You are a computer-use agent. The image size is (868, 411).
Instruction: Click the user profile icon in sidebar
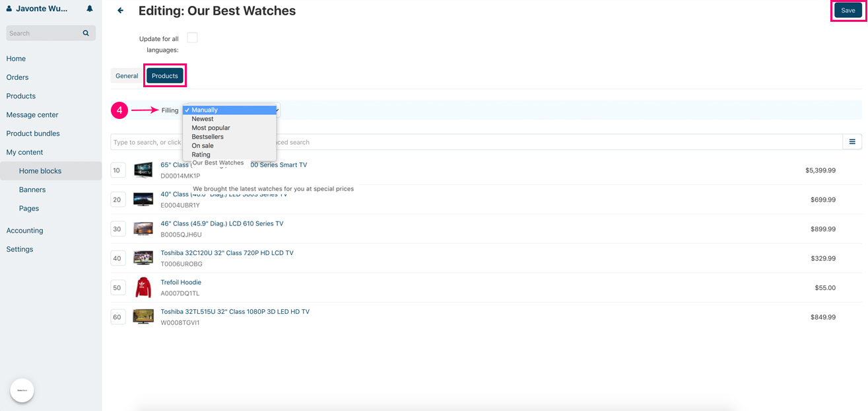click(x=9, y=9)
